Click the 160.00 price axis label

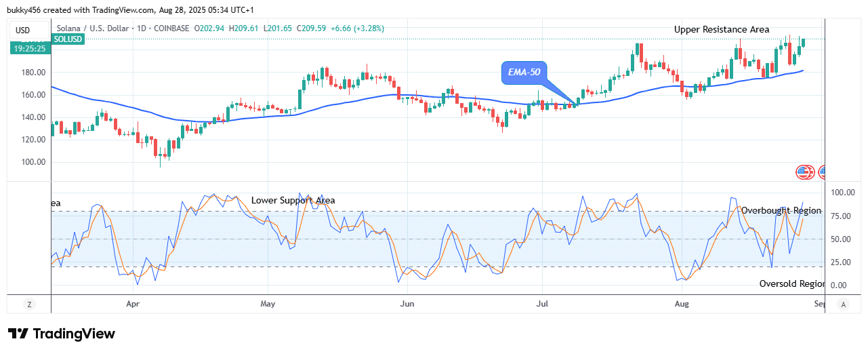click(x=32, y=95)
